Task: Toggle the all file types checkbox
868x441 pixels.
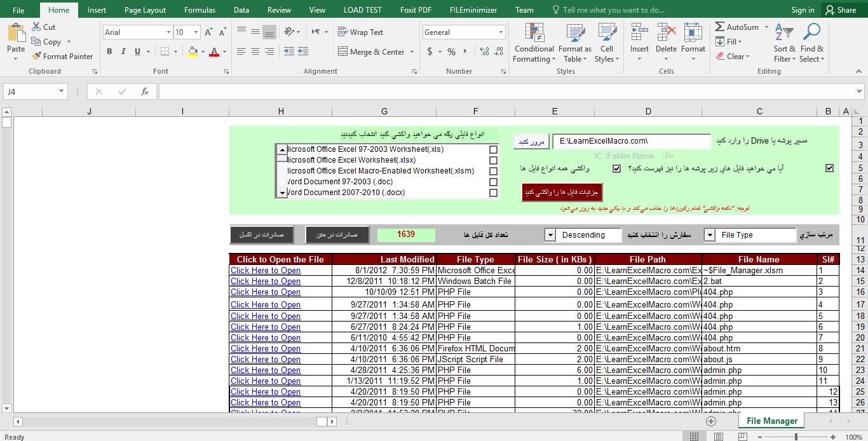Action: pyautogui.click(x=616, y=168)
